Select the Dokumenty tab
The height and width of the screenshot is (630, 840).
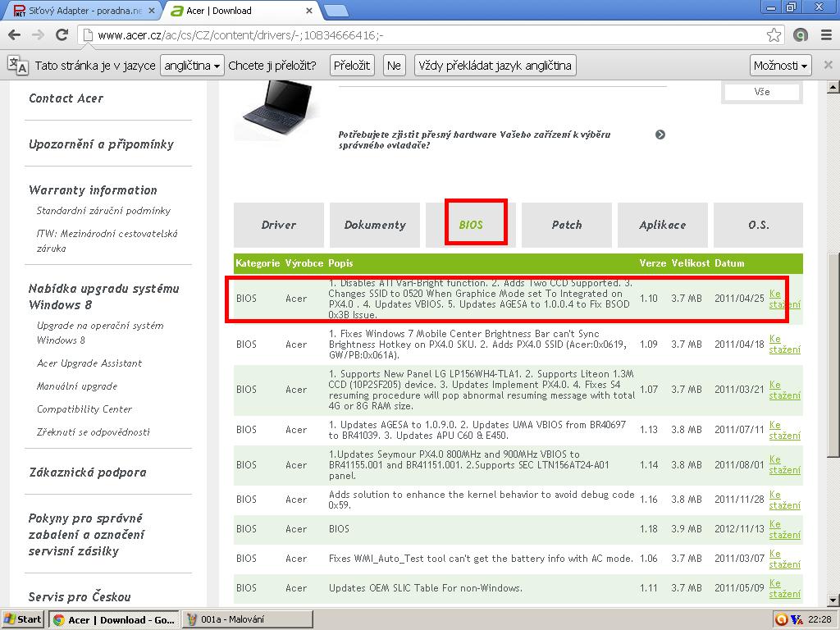[x=374, y=225]
